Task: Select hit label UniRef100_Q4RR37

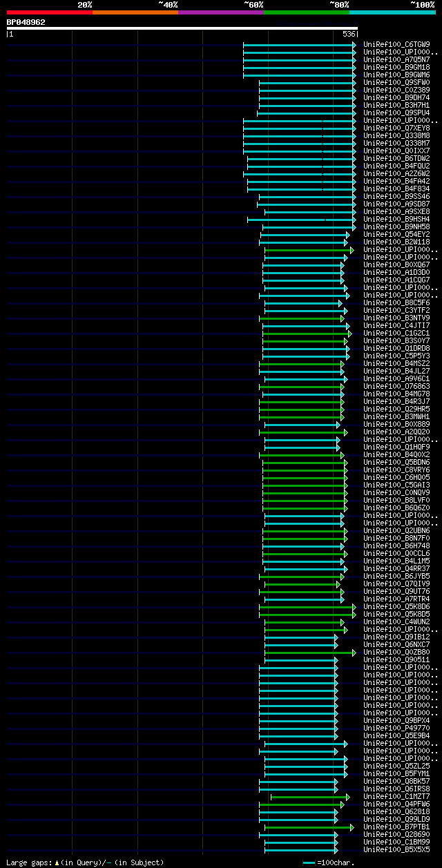Action: 397,569
